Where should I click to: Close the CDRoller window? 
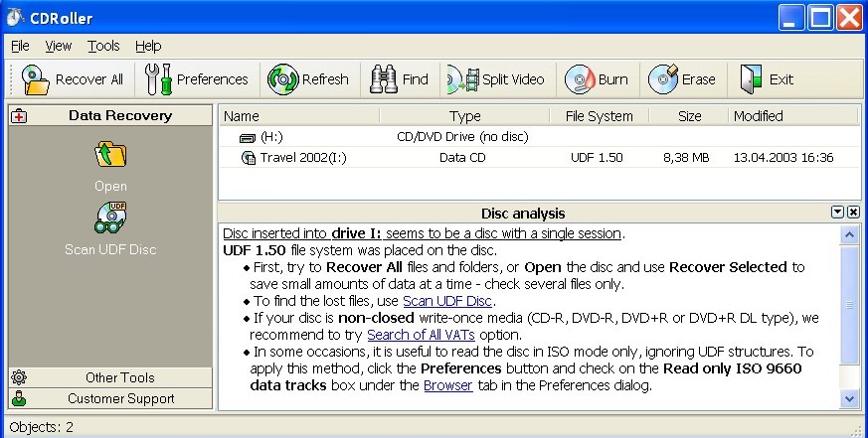[x=849, y=18]
